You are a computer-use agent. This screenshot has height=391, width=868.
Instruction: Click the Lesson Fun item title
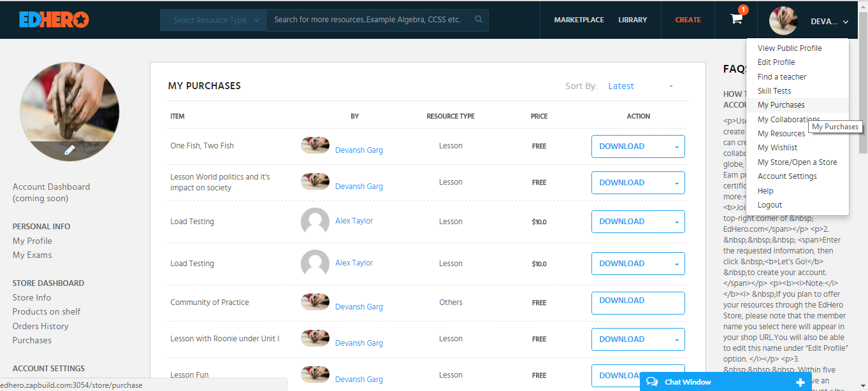[189, 375]
